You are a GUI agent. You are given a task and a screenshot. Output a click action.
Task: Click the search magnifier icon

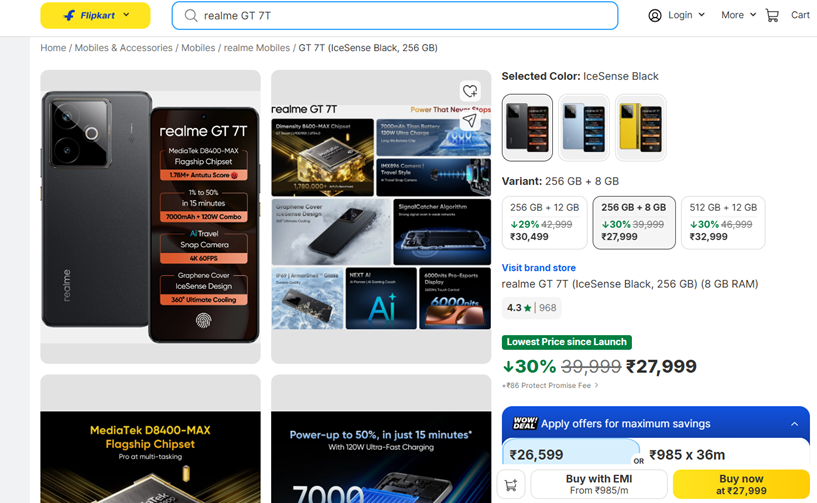190,16
